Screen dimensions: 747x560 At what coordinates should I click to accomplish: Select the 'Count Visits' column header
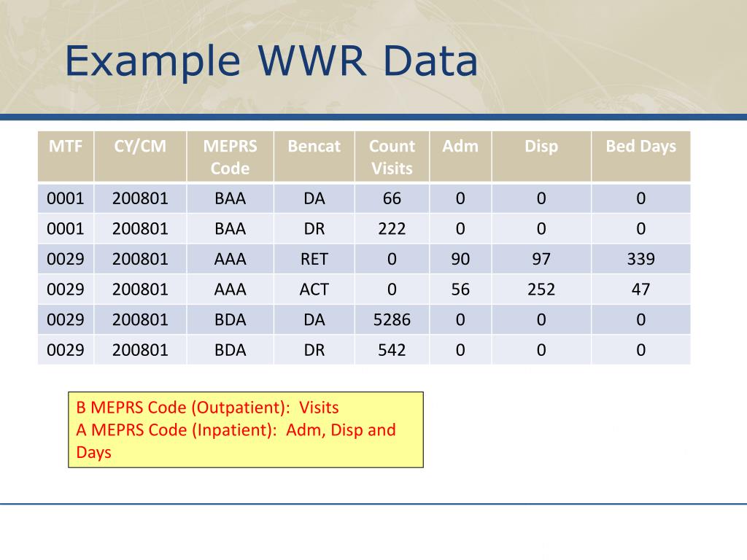point(392,157)
